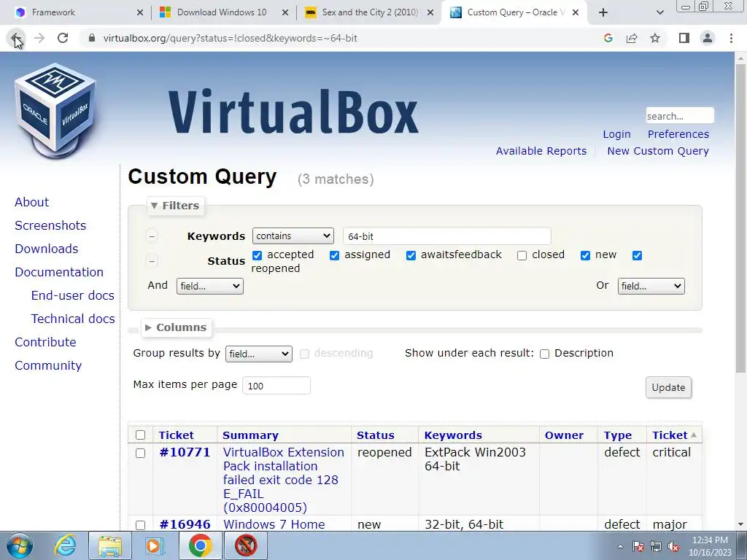Viewport: 747px width, 560px height.
Task: Go to the Downloads sidebar link
Action: click(46, 249)
